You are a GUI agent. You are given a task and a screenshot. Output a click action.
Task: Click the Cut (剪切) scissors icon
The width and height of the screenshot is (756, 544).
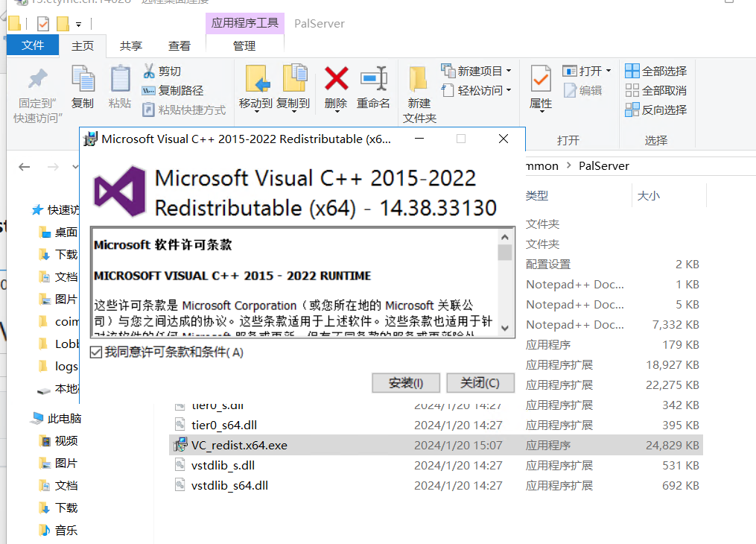pos(148,71)
